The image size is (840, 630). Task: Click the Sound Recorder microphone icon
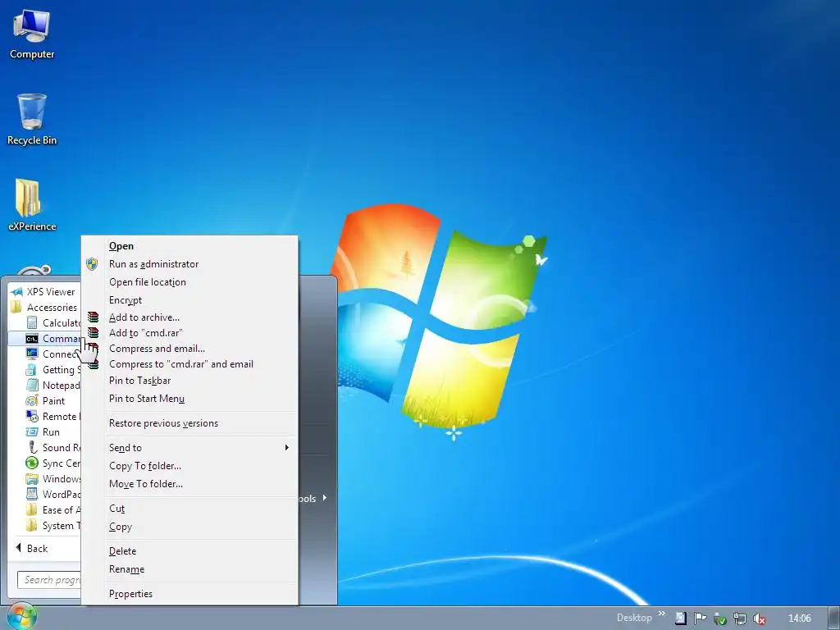tap(32, 447)
